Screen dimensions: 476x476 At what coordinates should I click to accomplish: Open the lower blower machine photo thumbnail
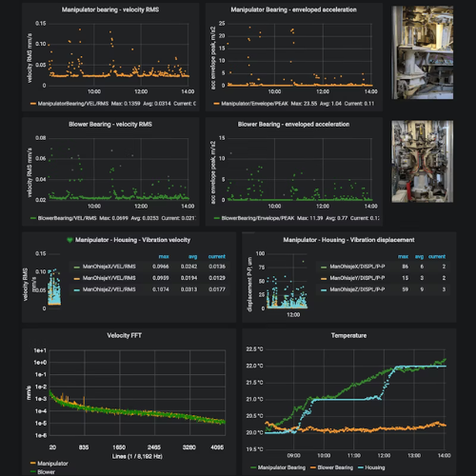click(422, 161)
